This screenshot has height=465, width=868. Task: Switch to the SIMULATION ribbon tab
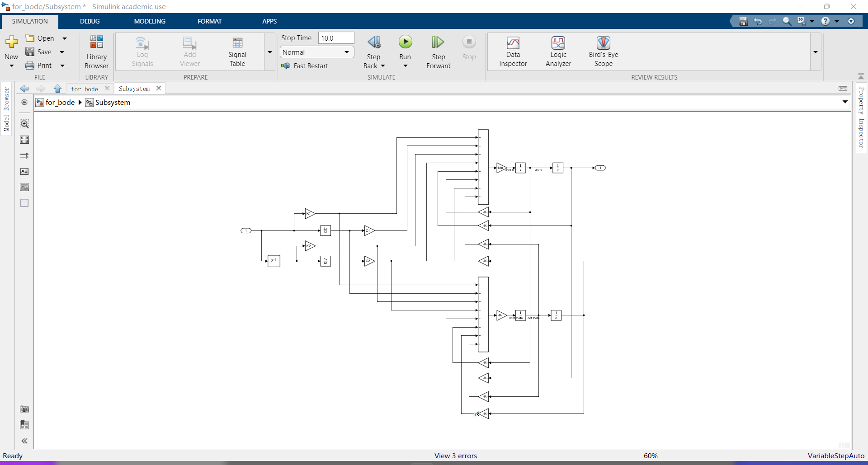[x=30, y=21]
